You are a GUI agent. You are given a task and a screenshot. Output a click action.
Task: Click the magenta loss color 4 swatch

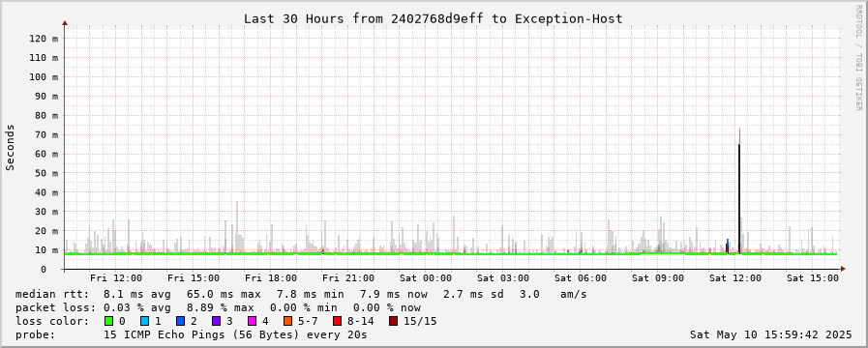click(x=252, y=321)
